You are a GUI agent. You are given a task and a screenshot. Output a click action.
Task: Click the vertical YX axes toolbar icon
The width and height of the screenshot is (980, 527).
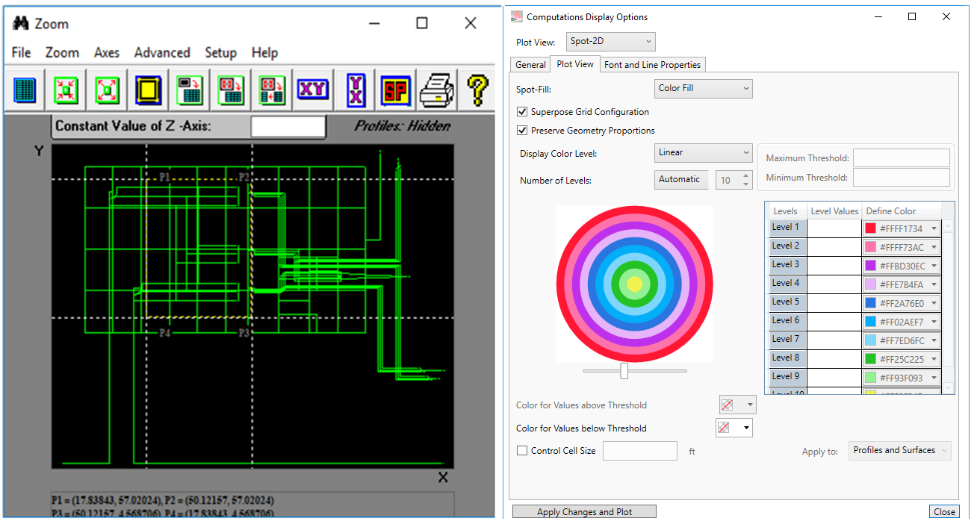356,90
